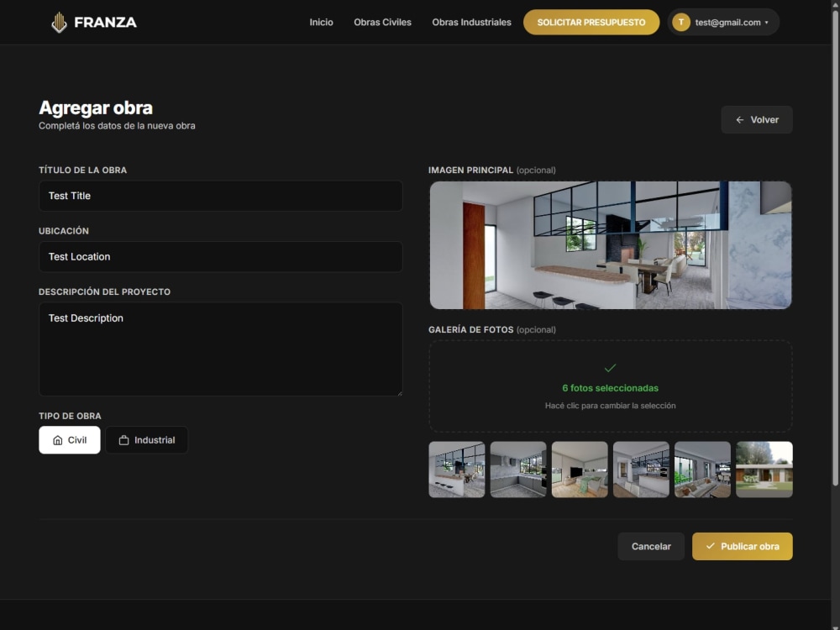Click the Cancelar button

click(651, 547)
